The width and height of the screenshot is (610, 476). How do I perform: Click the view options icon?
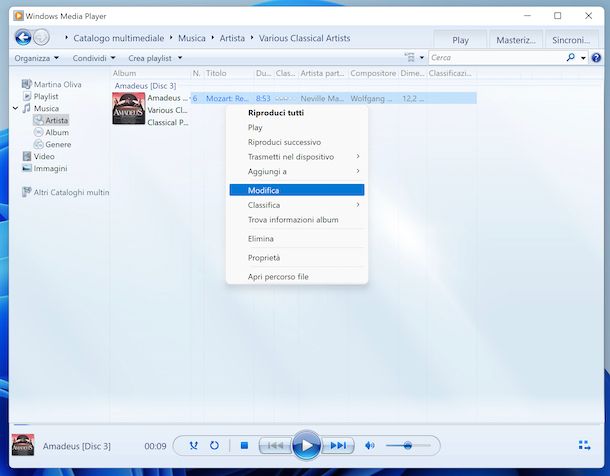pyautogui.click(x=410, y=58)
